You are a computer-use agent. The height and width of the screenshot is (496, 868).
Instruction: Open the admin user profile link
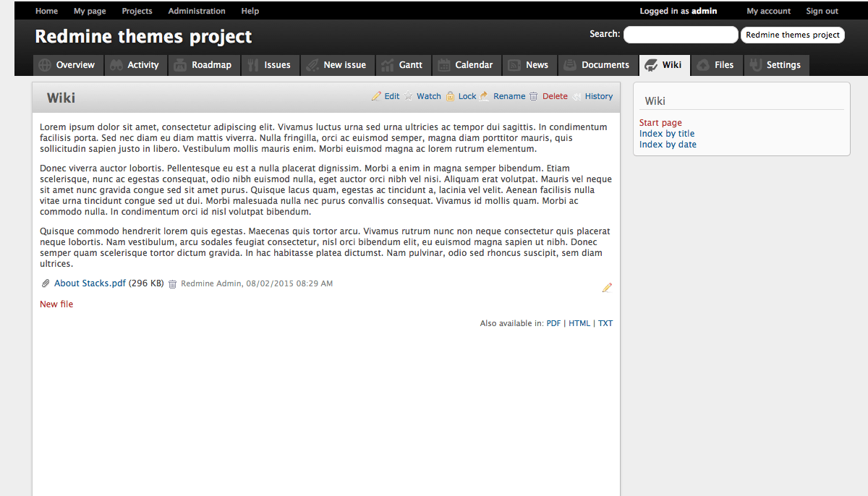705,11
